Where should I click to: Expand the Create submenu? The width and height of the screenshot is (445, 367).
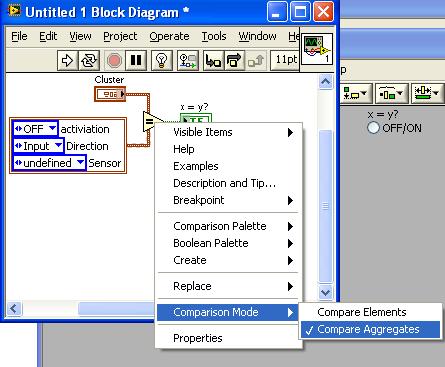229,260
